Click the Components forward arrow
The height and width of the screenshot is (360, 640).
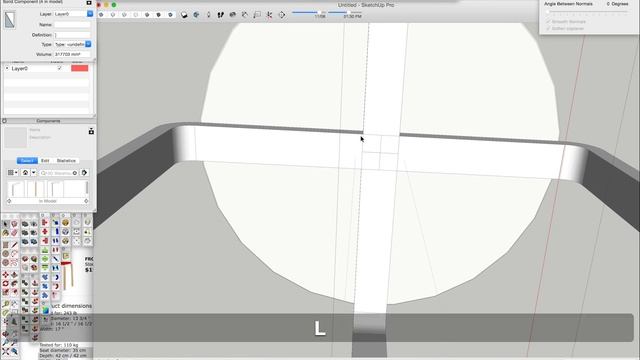coord(86,201)
